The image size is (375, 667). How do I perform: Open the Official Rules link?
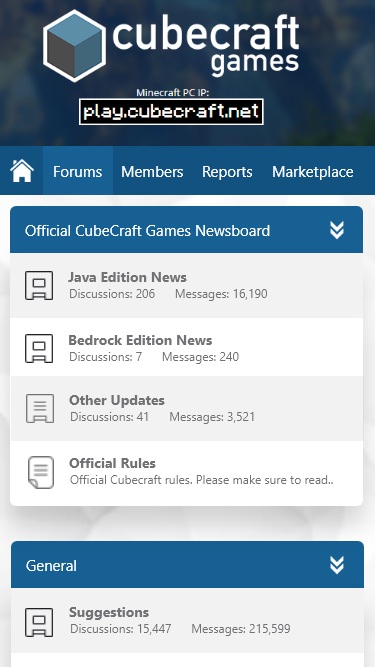pos(112,463)
